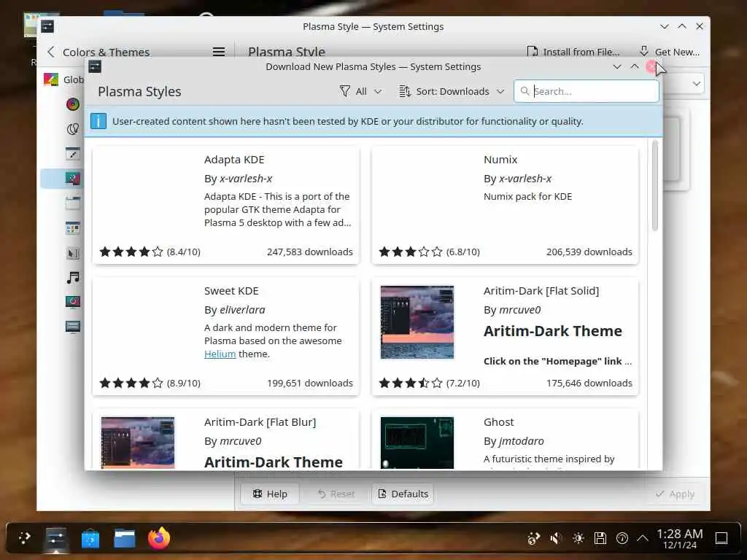Select the Splash Screen sidebar icon
The height and width of the screenshot is (560, 747).
(73, 302)
